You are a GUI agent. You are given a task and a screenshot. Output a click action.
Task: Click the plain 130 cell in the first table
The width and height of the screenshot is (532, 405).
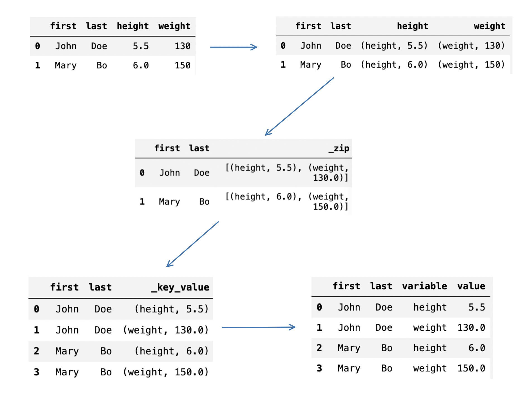(x=183, y=46)
